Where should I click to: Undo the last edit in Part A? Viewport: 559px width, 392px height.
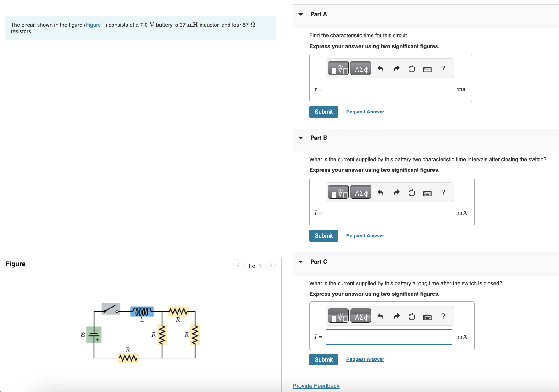click(380, 69)
